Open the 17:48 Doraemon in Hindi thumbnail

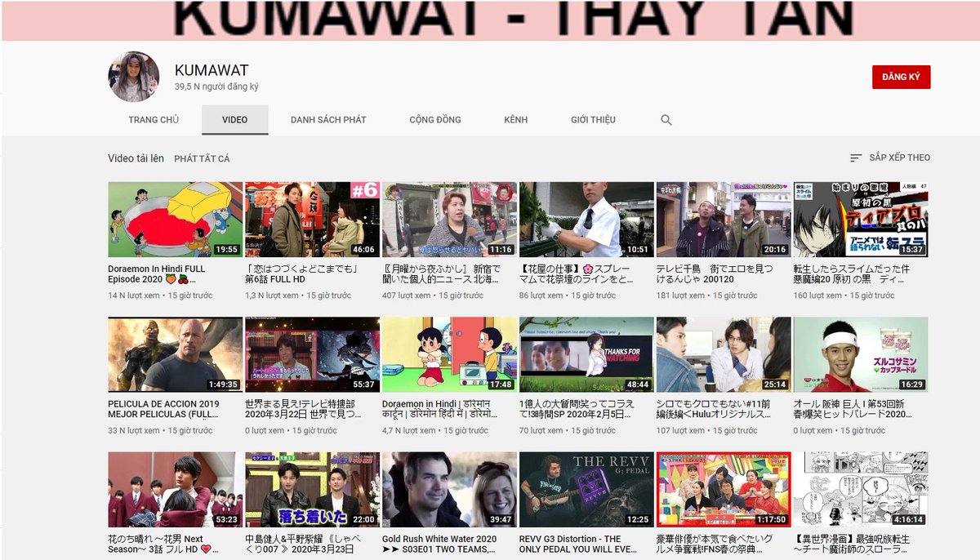click(449, 355)
